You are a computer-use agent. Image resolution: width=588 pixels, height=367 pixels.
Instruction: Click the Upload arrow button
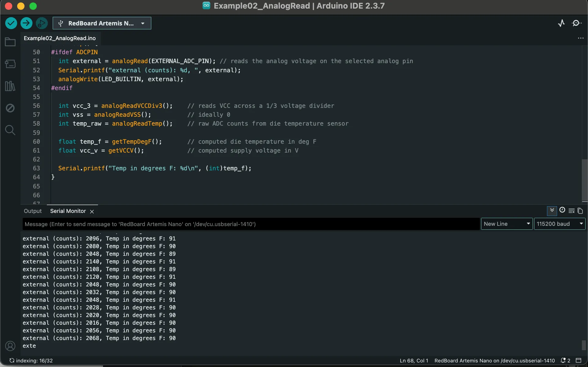(26, 23)
